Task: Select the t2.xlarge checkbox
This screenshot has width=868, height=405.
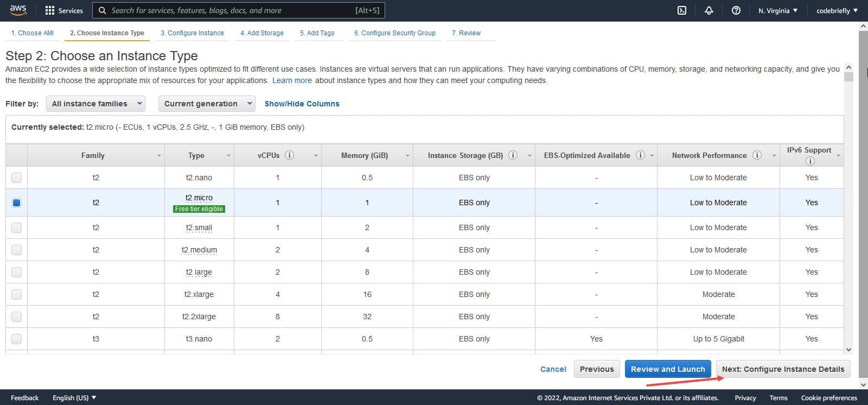Action: pyautogui.click(x=16, y=294)
